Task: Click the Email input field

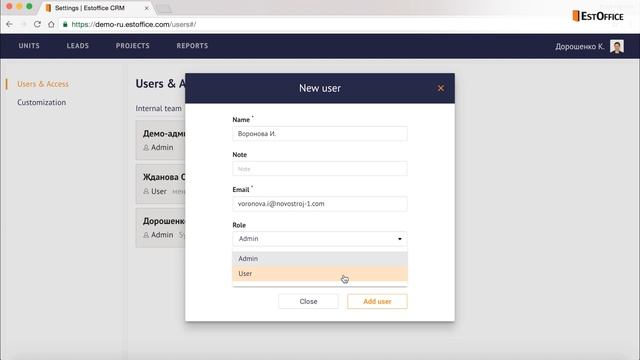Action: pos(320,204)
